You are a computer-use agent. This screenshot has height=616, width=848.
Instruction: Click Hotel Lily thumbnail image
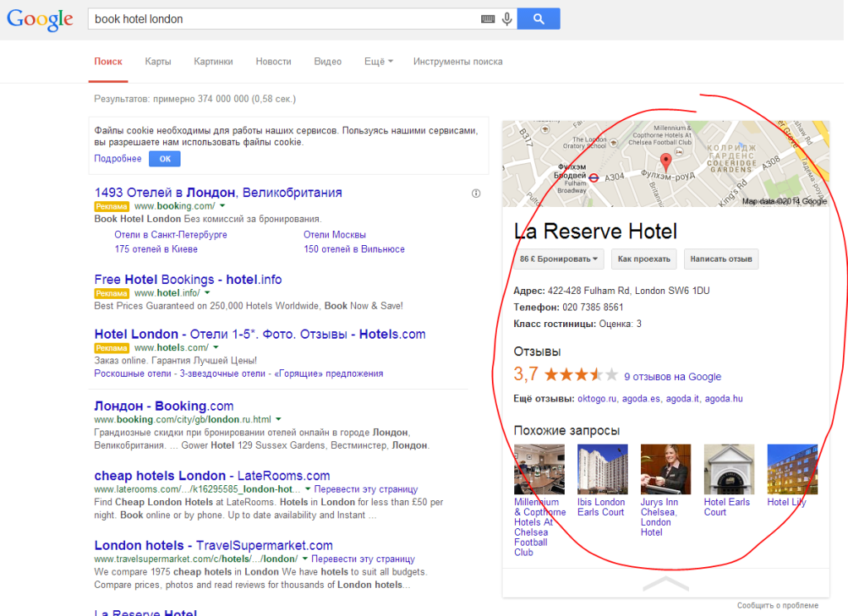(x=793, y=469)
